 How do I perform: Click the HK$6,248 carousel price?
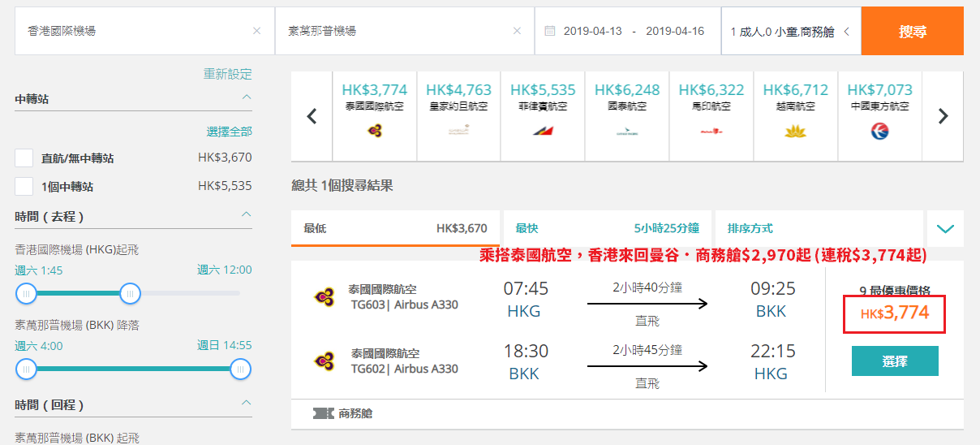click(627, 90)
